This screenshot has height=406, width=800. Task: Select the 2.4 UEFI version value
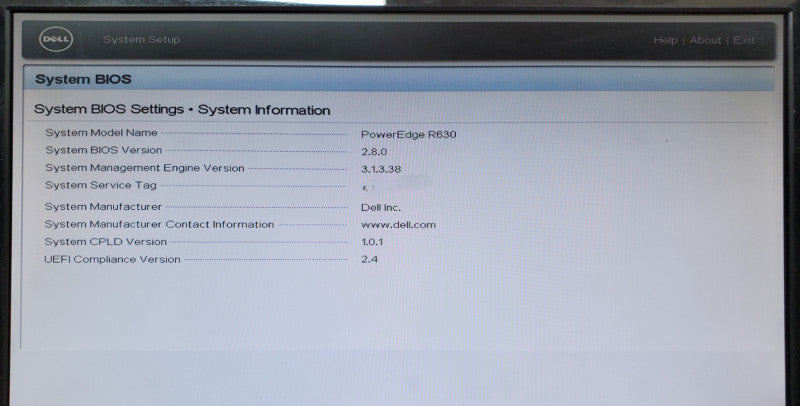(369, 259)
